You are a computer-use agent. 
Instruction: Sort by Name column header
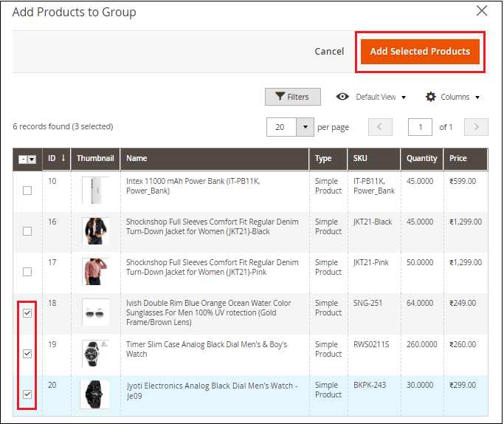215,158
